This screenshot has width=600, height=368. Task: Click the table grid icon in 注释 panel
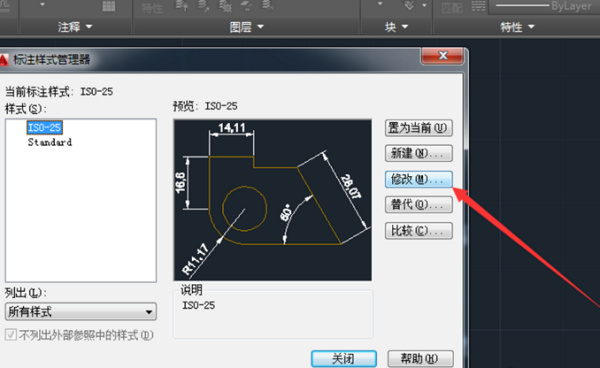[109, 6]
